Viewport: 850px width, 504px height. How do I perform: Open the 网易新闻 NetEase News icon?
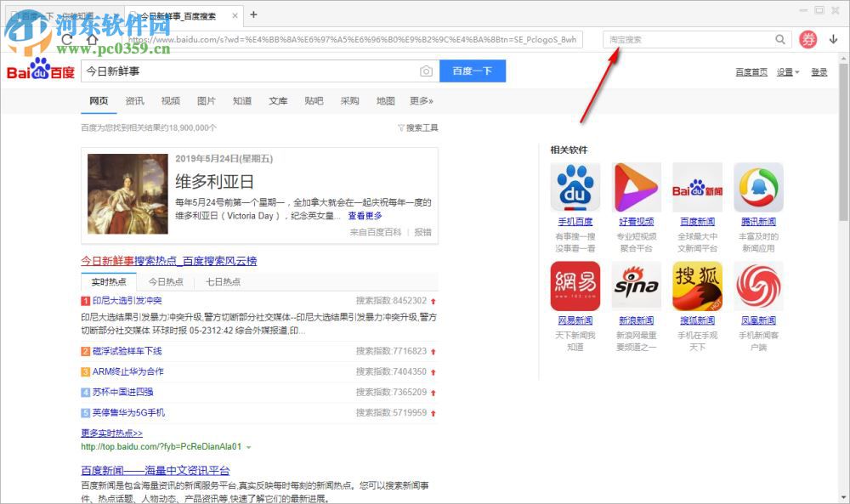pyautogui.click(x=575, y=287)
